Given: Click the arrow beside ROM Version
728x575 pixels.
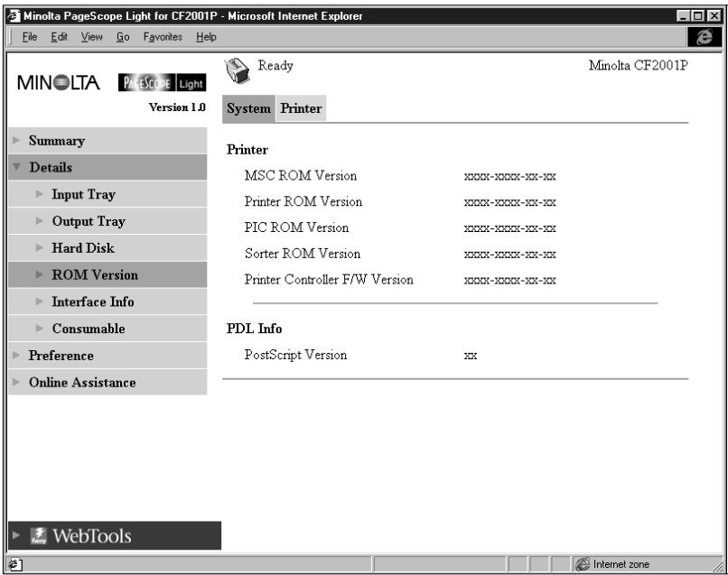Looking at the screenshot, I should [x=39, y=274].
